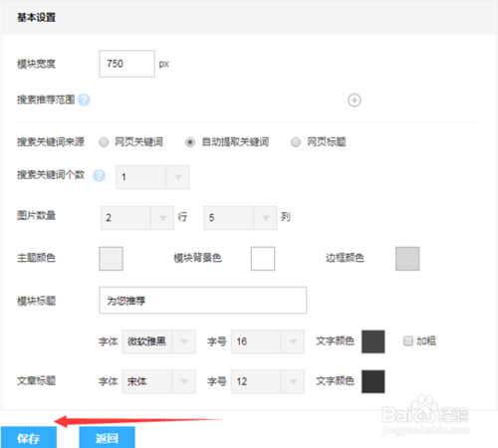Click the 模块标题 input with 为您推荐
The image size is (498, 448).
click(x=202, y=301)
